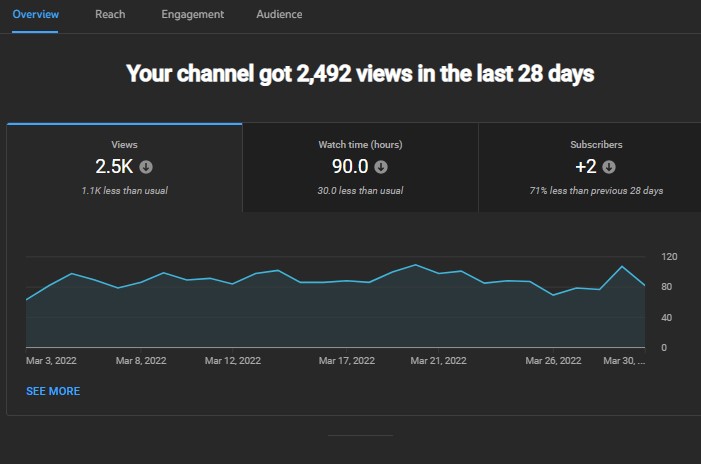Open the Engagement tab
This screenshot has height=464, width=701.
point(193,14)
